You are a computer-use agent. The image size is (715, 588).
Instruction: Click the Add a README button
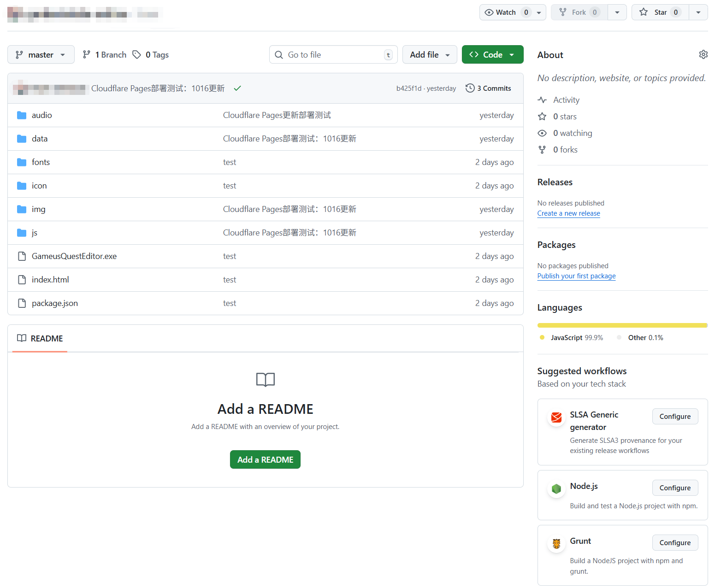click(265, 460)
